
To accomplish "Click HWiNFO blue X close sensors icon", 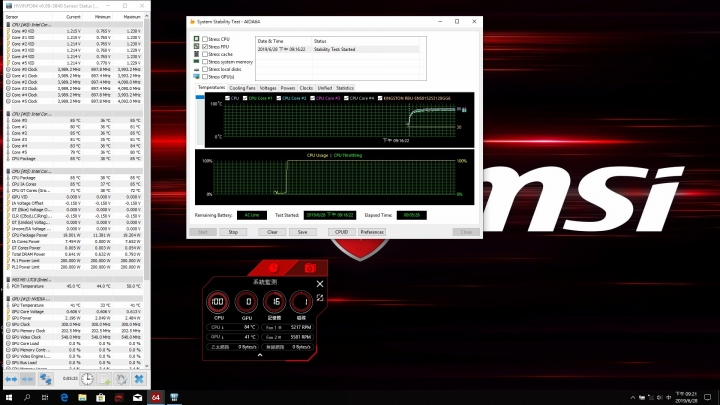I will (139, 379).
